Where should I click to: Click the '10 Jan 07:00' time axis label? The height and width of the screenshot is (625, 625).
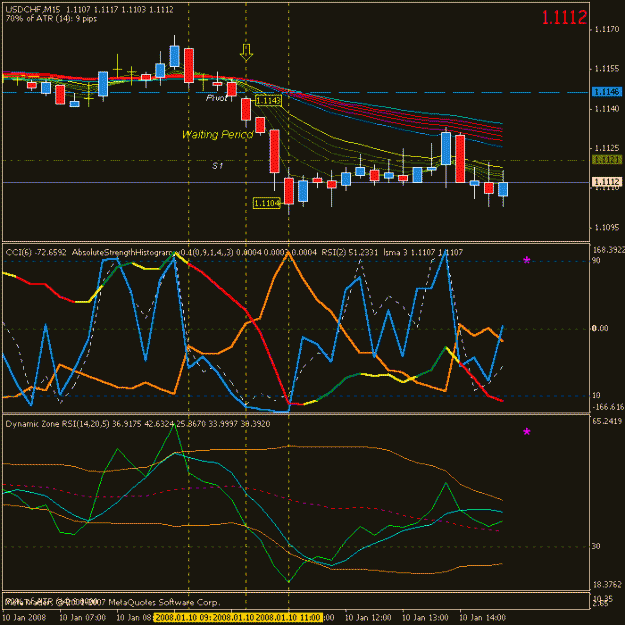(x=83, y=618)
